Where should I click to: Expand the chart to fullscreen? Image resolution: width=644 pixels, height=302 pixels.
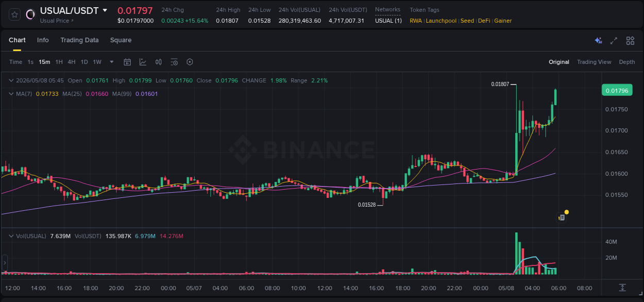[x=614, y=40]
